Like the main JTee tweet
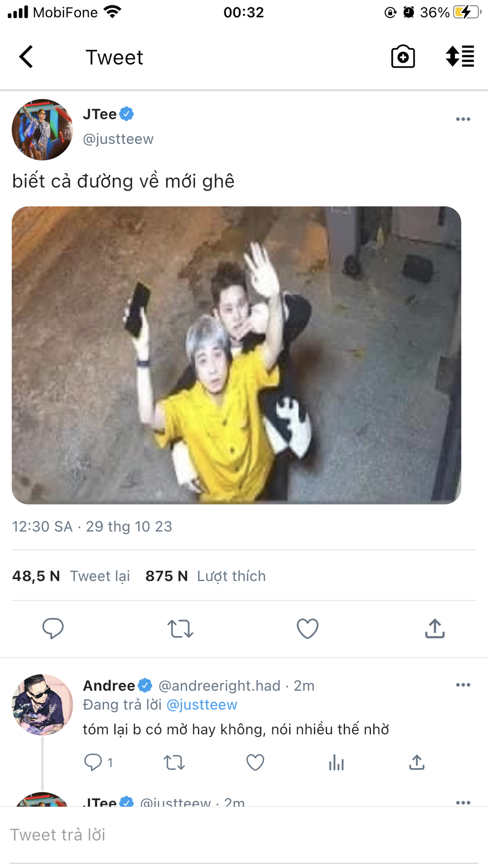488x868 pixels. [307, 628]
